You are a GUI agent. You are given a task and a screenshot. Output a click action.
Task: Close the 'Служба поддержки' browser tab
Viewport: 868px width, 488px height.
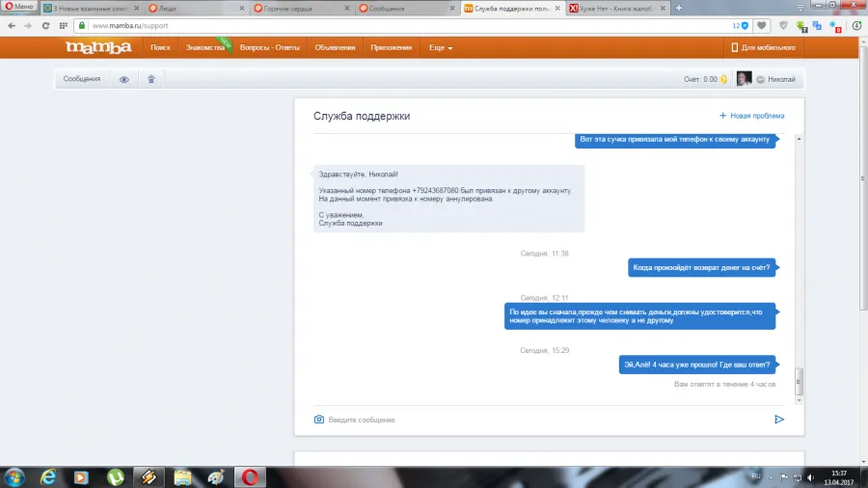point(557,9)
